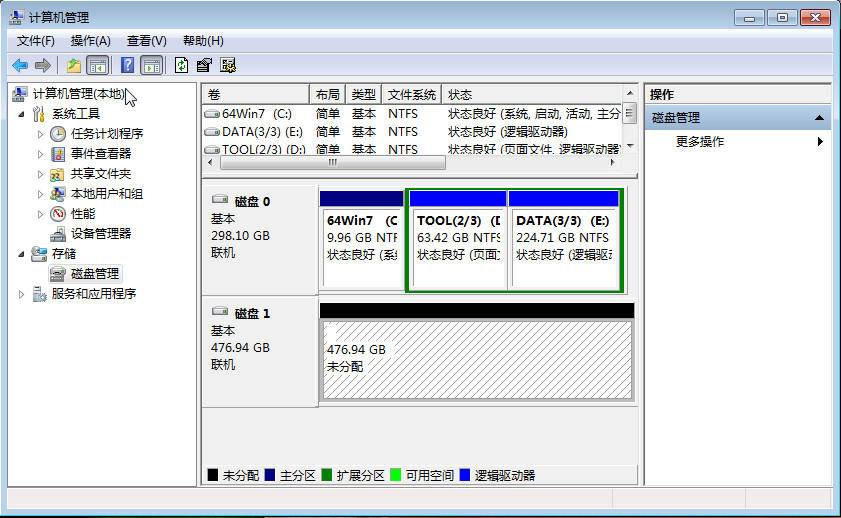Click the Up one level folder icon
841x518 pixels.
coord(73,65)
